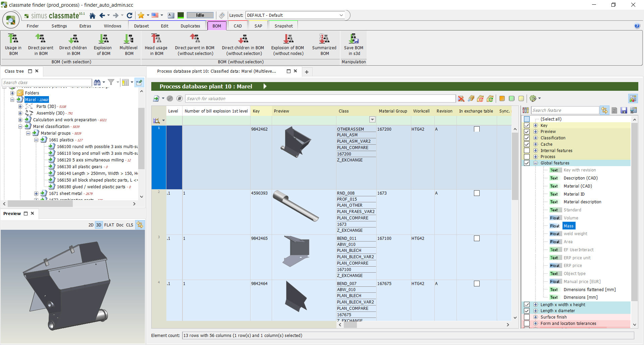Uncheck the Key feature group checkbox
This screenshot has width=644, height=345.
[x=527, y=126]
